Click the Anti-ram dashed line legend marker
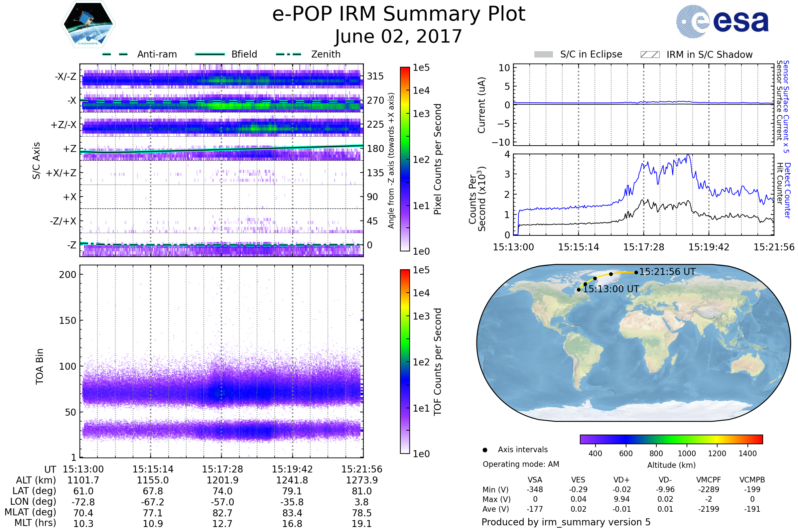This screenshot has width=798, height=532. (x=115, y=54)
